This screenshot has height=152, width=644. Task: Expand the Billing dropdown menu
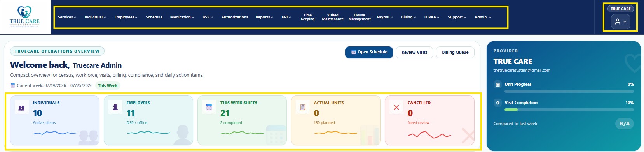click(408, 17)
